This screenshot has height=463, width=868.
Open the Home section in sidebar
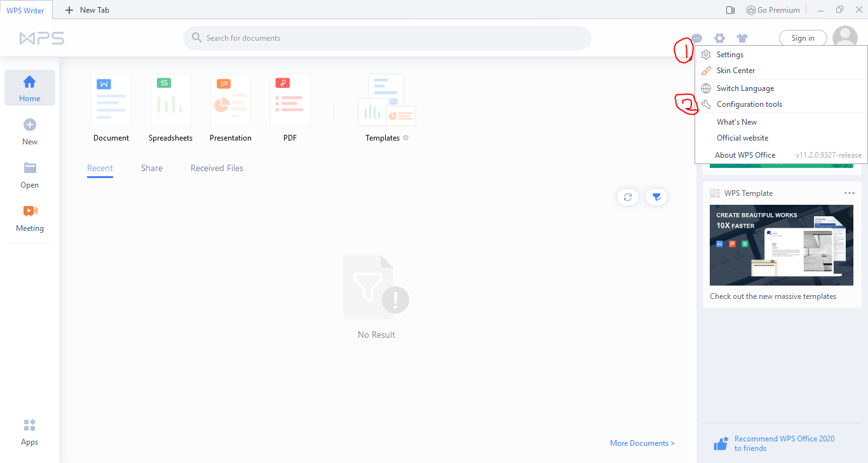tap(30, 88)
